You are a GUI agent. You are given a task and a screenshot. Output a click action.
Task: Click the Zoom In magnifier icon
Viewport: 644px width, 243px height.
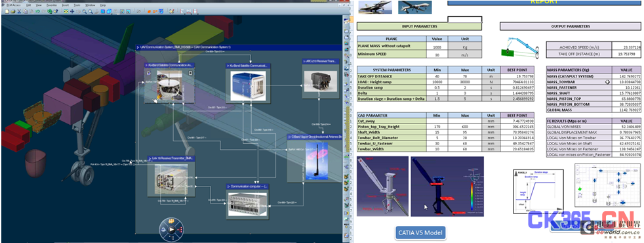coord(84,12)
